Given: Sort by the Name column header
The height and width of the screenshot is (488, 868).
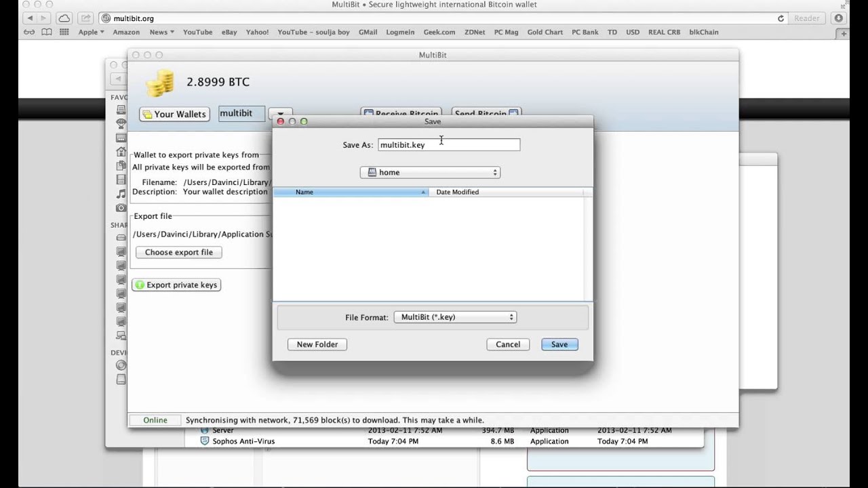Looking at the screenshot, I should pos(351,192).
